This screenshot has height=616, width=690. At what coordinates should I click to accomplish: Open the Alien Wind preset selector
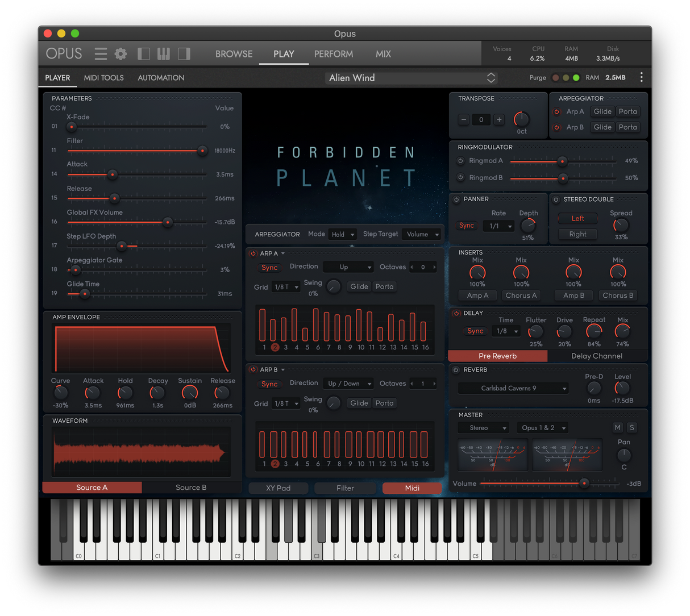(411, 78)
